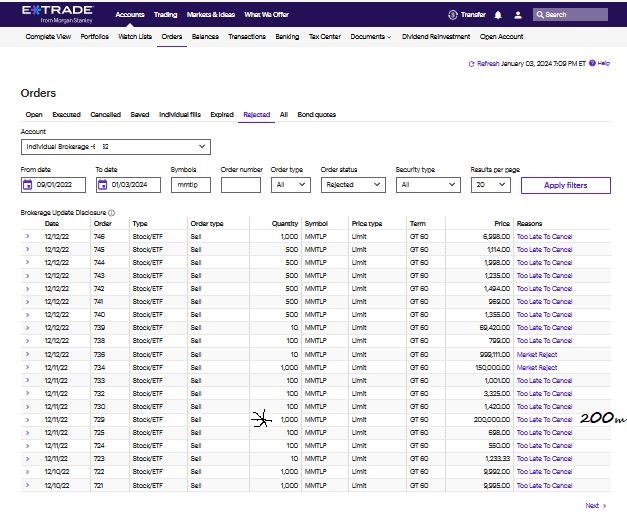
Task: Click Next page link
Action: pos(596,506)
